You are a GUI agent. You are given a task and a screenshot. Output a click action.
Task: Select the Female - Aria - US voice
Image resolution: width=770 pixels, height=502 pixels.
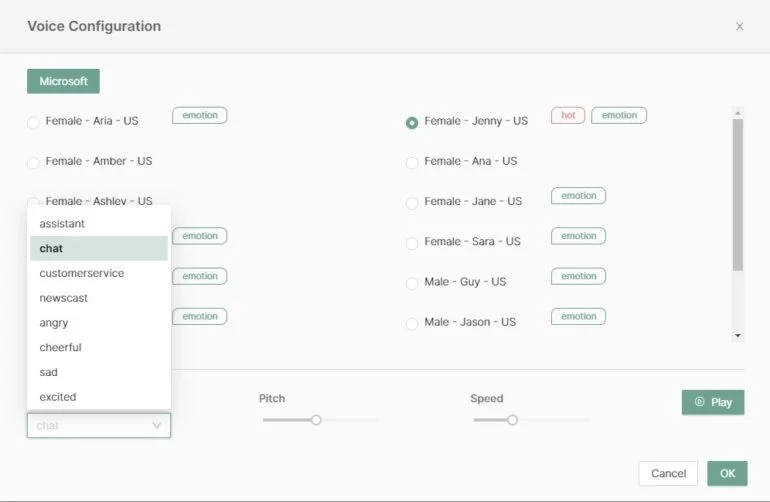[x=33, y=122]
